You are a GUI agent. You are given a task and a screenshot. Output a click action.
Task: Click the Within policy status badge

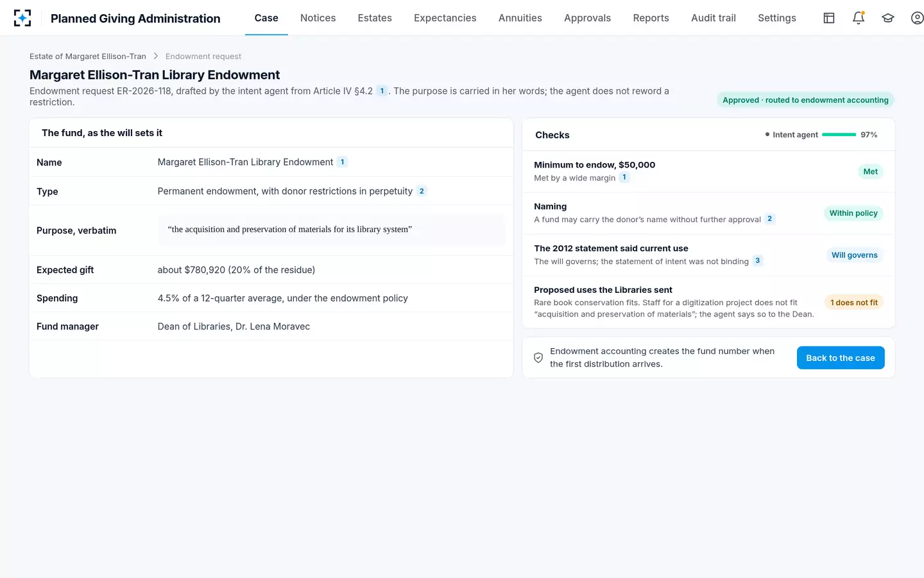(x=853, y=213)
